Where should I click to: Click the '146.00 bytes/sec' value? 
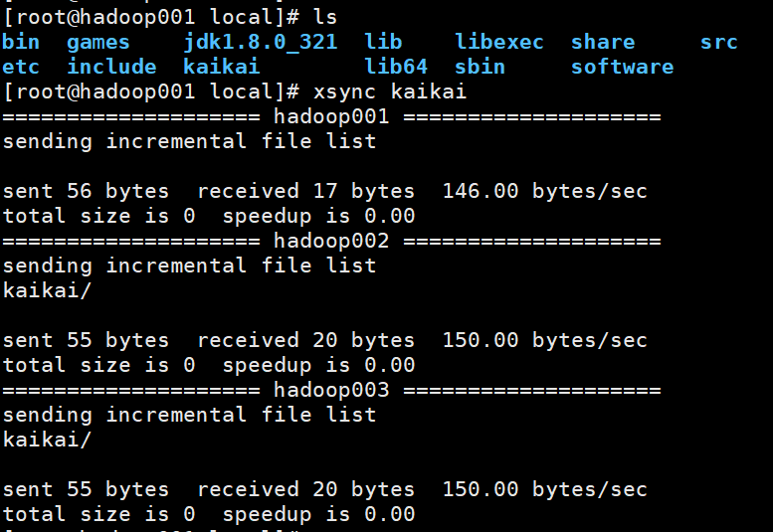coord(545,192)
